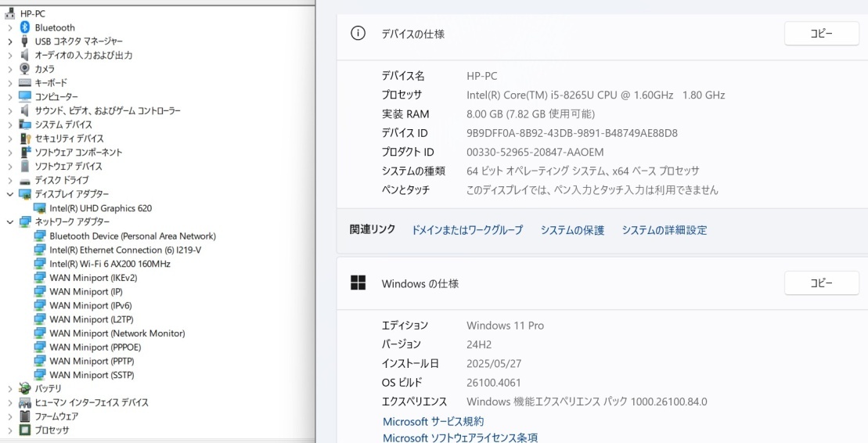Expand the ヒューマン インターフェイス デバイス node

click(10, 402)
